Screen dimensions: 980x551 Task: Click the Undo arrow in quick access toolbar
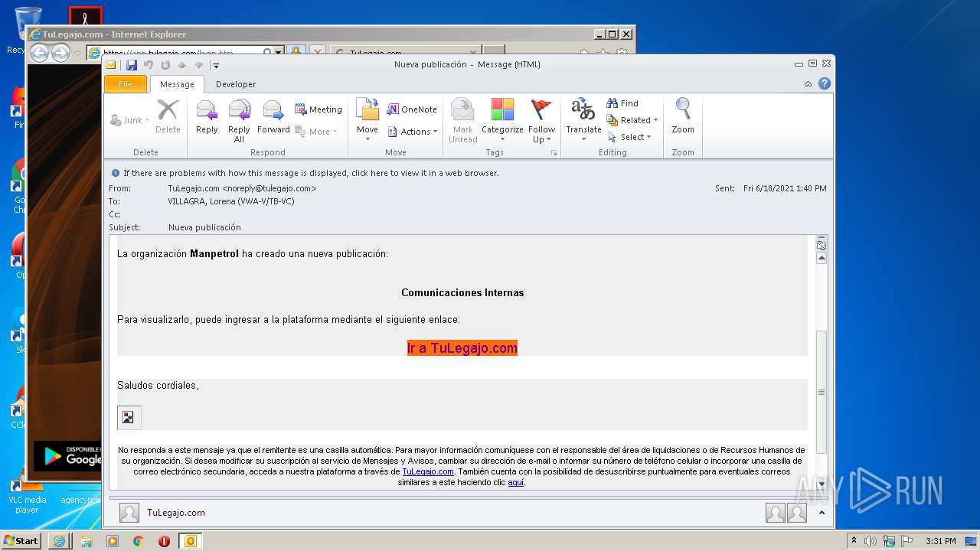click(149, 65)
